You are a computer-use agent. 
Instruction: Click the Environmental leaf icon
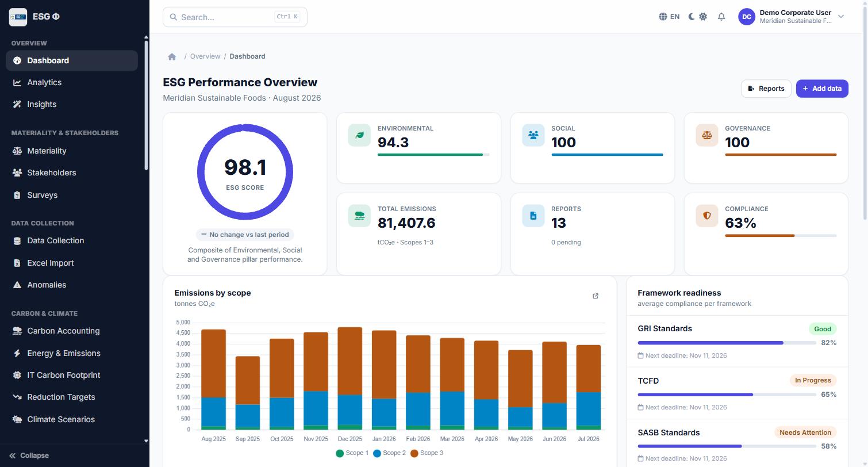(x=359, y=135)
